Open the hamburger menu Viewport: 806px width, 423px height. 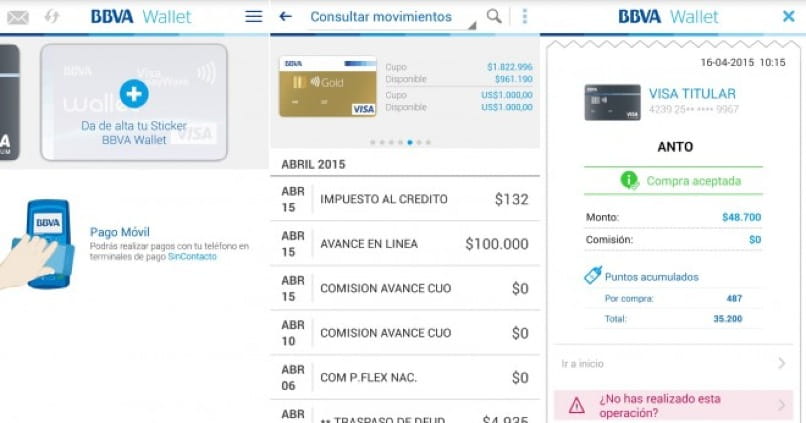(x=253, y=16)
